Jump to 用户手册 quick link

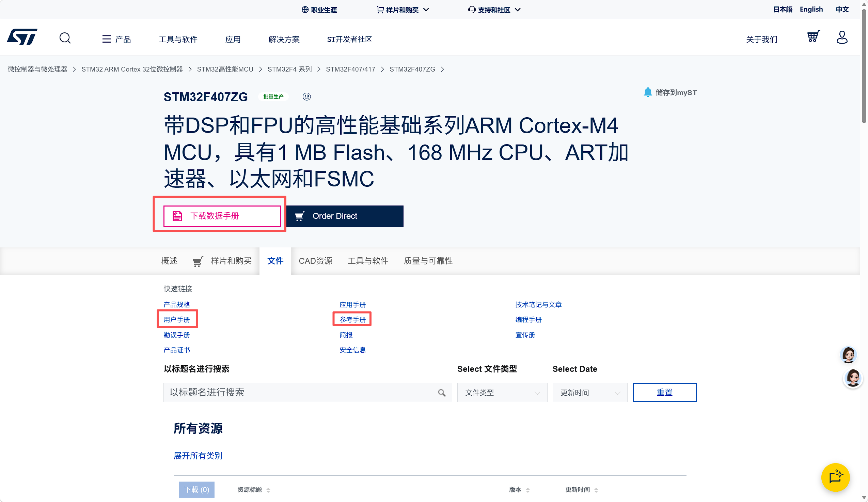click(x=177, y=320)
